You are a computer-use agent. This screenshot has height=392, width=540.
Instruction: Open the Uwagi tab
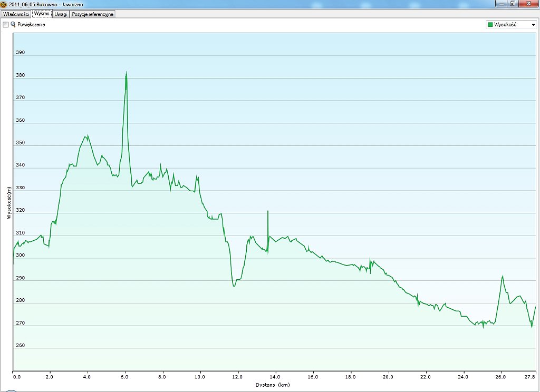click(61, 14)
